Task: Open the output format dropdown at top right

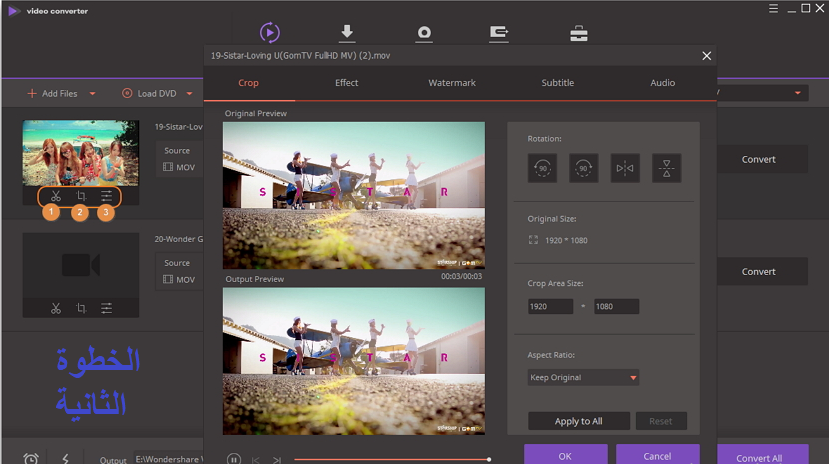Action: (x=762, y=93)
